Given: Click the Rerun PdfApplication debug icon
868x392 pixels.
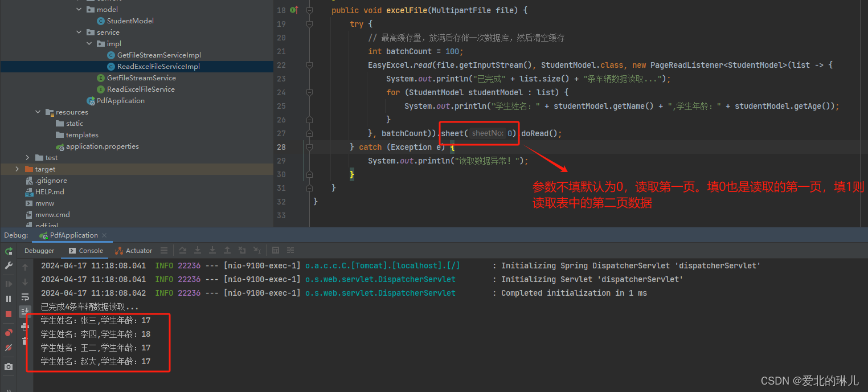Looking at the screenshot, I should point(9,251).
